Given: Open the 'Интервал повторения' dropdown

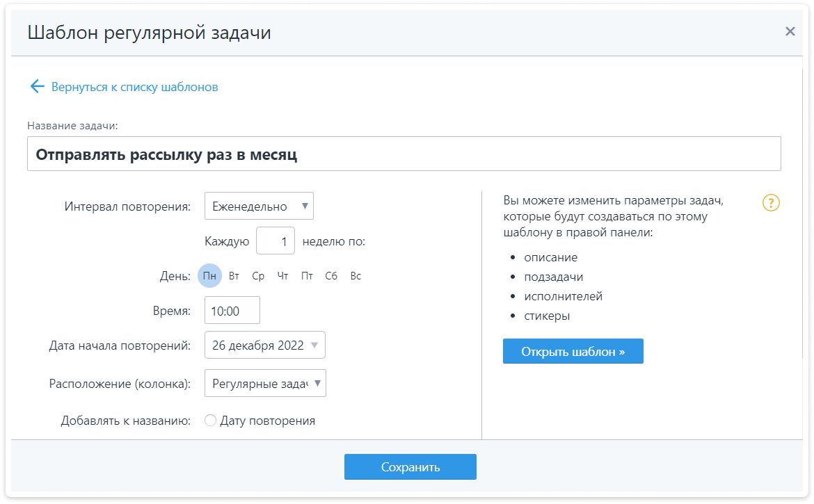Looking at the screenshot, I should (259, 206).
